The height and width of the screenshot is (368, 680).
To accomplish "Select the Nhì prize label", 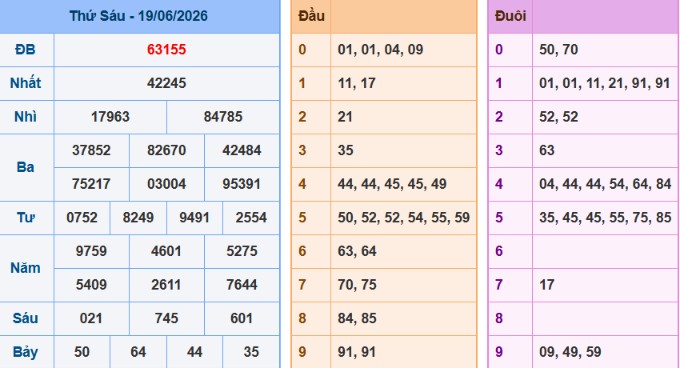I will [25, 117].
